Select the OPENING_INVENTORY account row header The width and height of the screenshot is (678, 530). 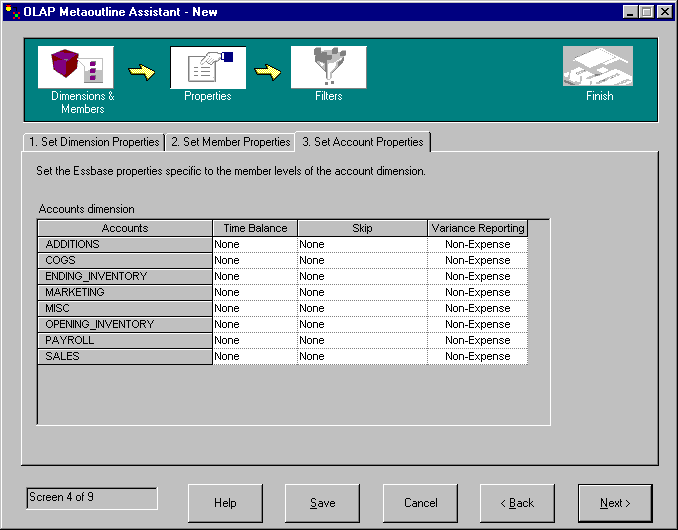pyautogui.click(x=125, y=324)
